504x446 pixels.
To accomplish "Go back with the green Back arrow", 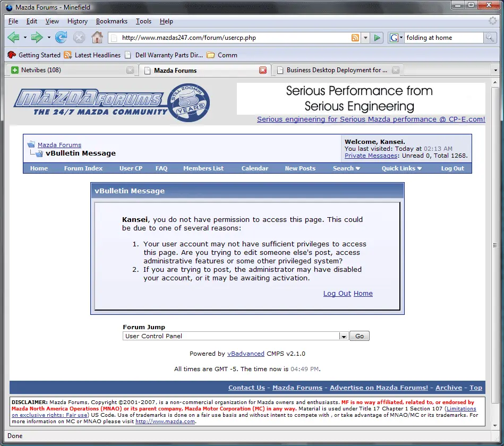I will [x=13, y=38].
